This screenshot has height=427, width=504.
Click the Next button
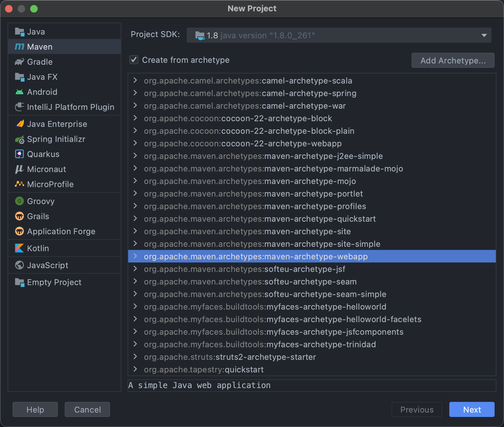[472, 409]
